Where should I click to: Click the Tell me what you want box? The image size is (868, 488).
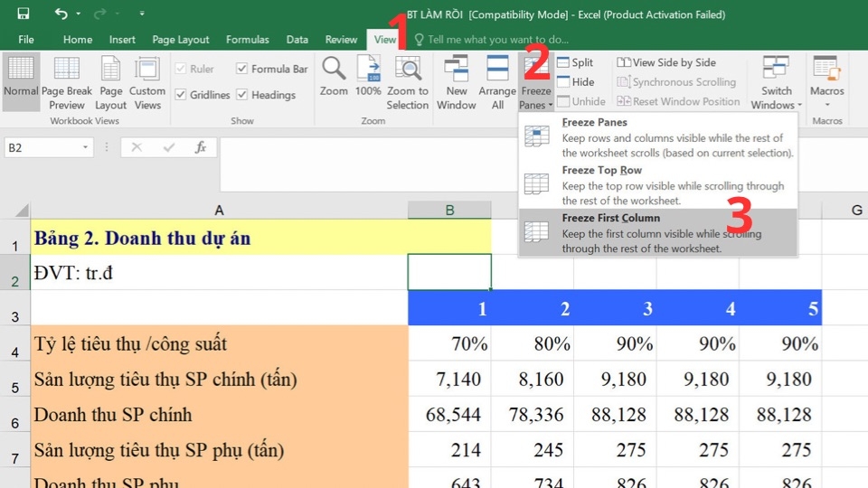click(x=492, y=39)
